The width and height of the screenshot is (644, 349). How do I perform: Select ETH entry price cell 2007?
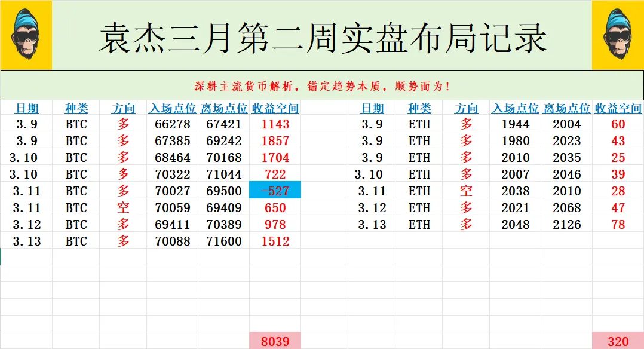(x=516, y=174)
